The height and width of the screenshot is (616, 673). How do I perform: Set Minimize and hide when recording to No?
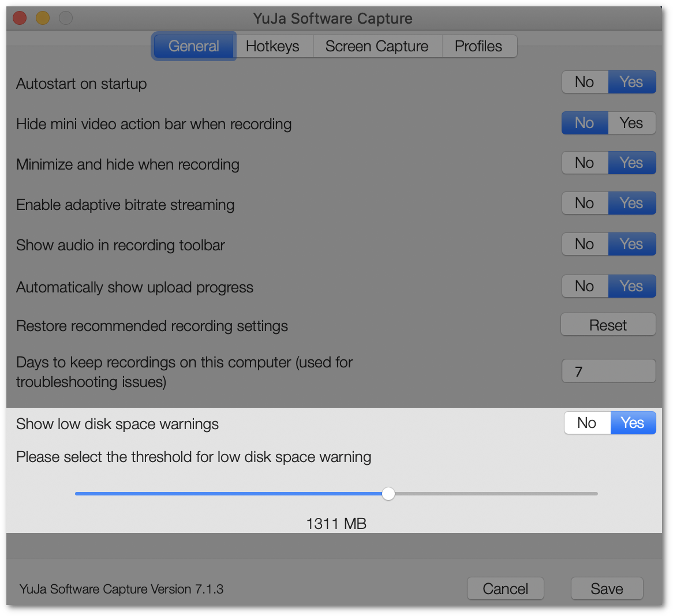point(585,163)
